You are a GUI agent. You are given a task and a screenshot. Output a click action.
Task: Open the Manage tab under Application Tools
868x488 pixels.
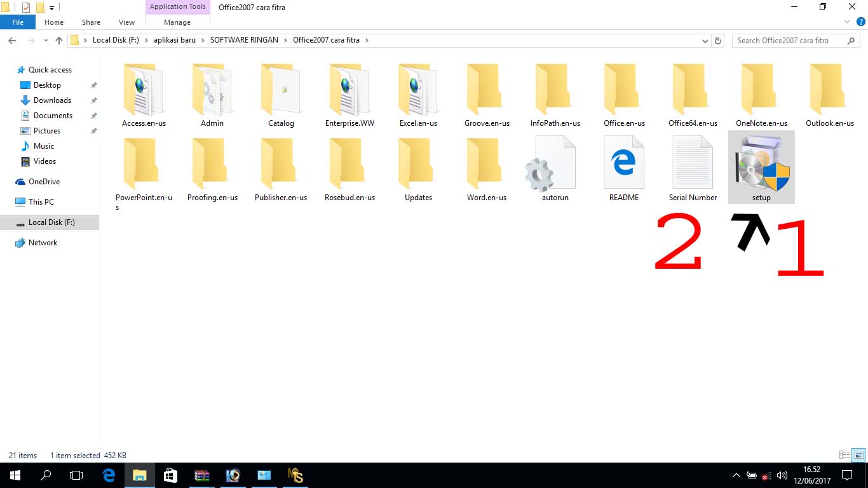click(x=177, y=22)
